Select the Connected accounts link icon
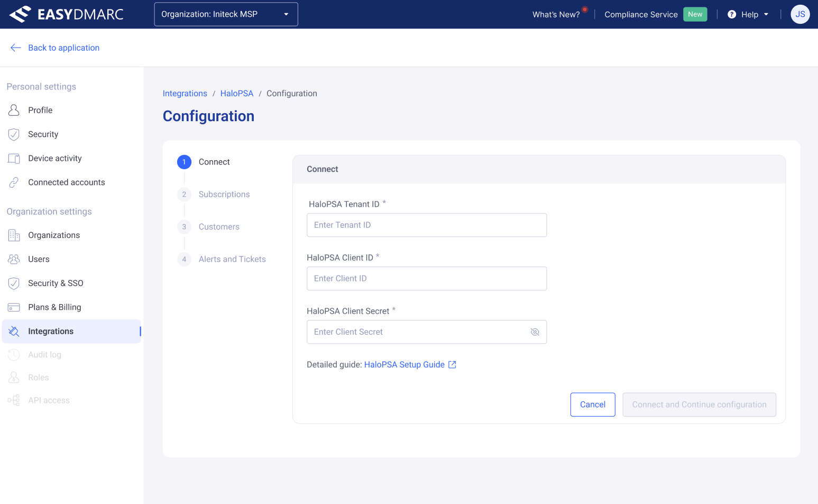The height and width of the screenshot is (504, 818). 14,182
